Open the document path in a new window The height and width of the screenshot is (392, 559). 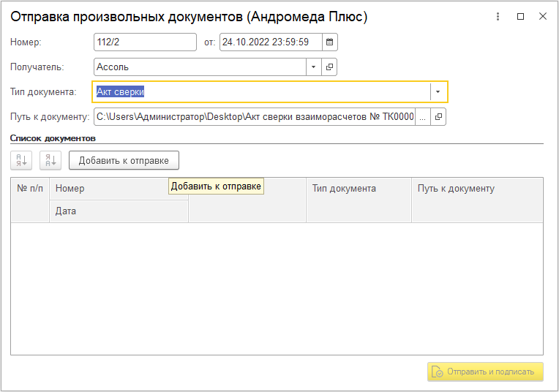coord(438,117)
